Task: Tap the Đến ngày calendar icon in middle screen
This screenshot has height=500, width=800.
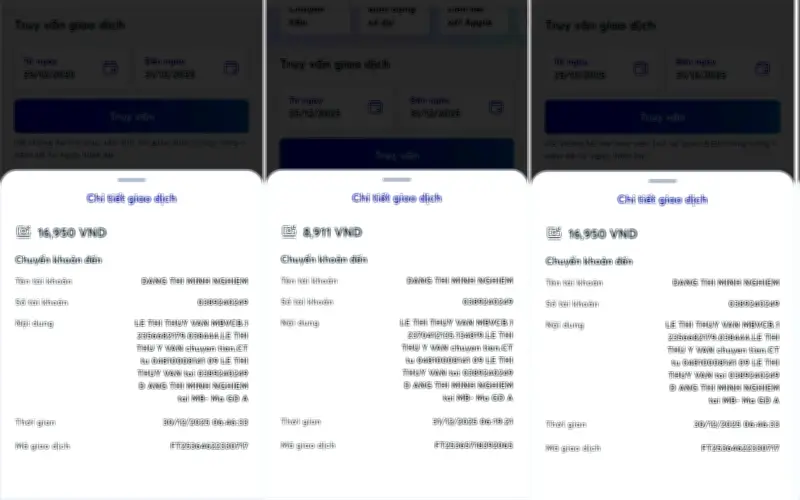Action: 496,107
